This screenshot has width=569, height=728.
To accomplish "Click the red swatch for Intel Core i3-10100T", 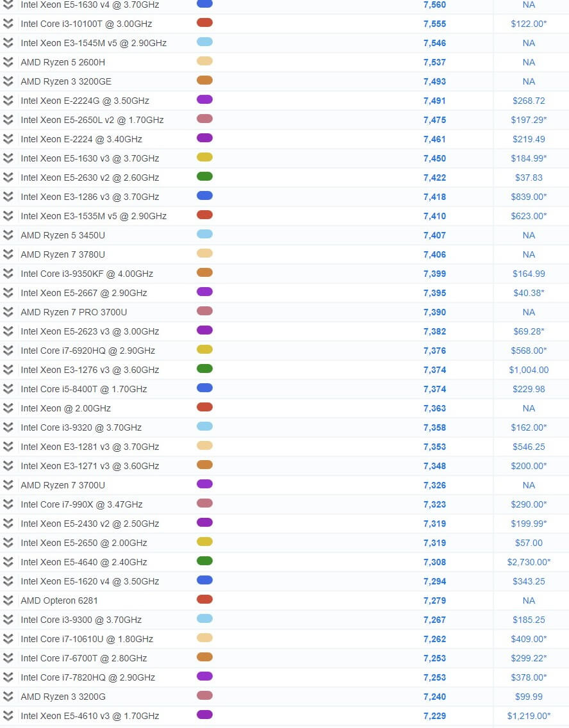I will pos(204,23).
